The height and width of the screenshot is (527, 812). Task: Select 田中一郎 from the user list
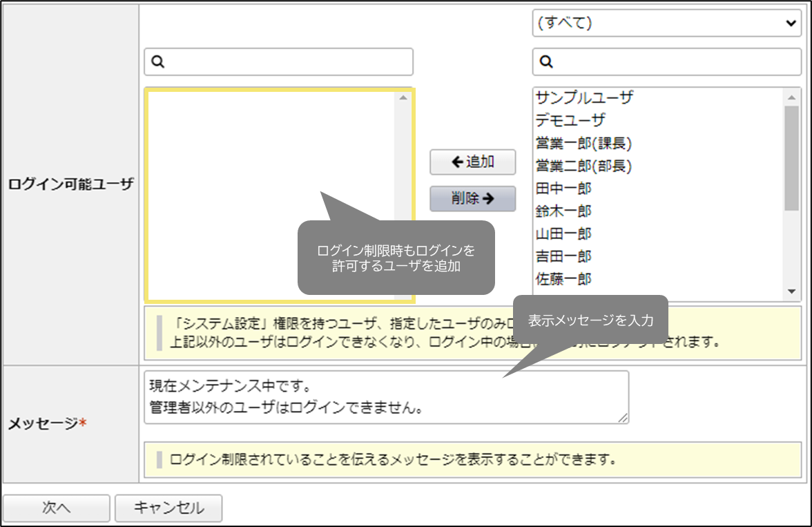[x=563, y=188]
